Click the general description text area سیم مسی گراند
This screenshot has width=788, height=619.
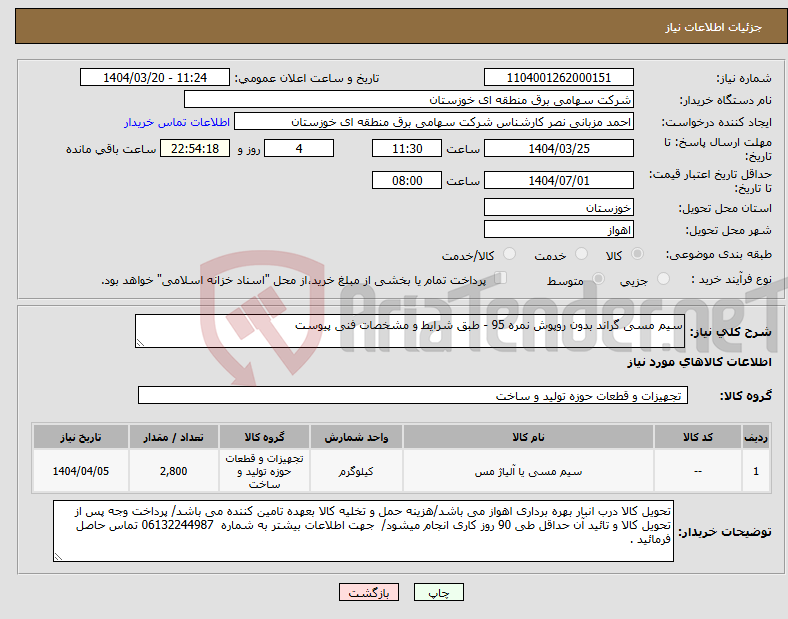point(410,331)
